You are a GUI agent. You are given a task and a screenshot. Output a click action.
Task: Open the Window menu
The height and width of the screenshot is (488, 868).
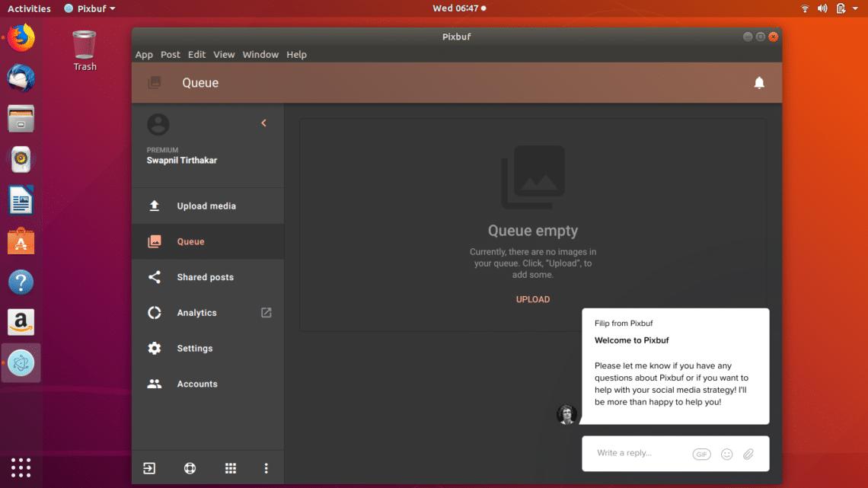pyautogui.click(x=260, y=54)
